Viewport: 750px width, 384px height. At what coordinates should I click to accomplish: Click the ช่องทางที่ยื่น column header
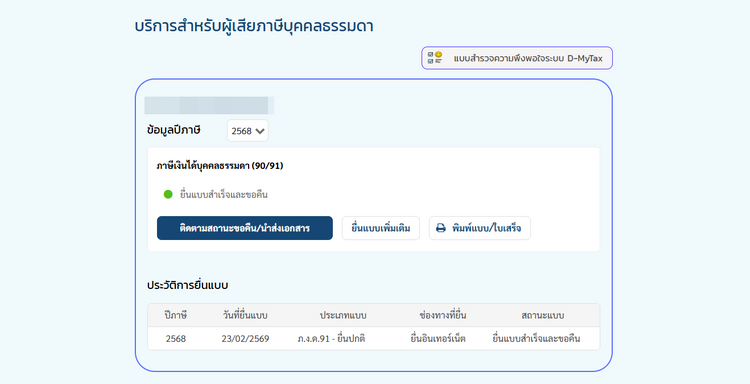(x=442, y=315)
